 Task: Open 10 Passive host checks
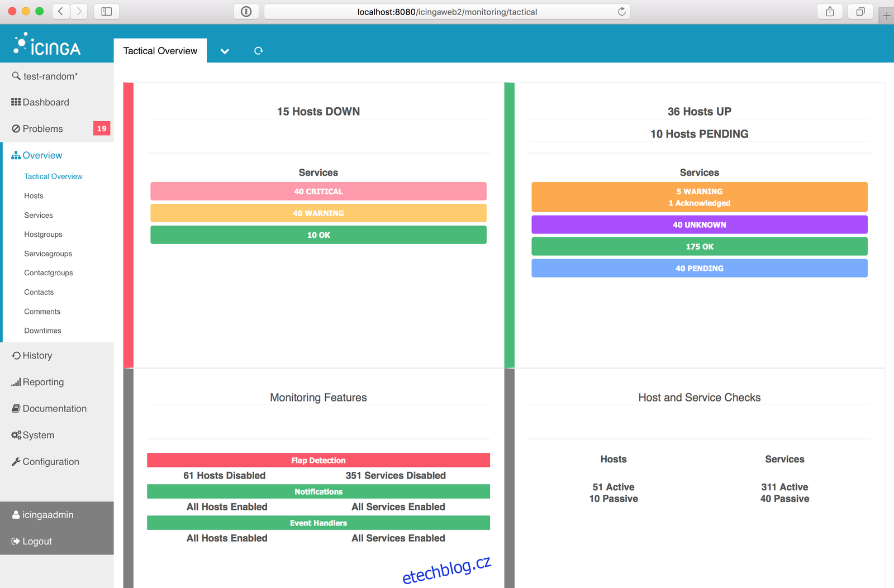(614, 499)
